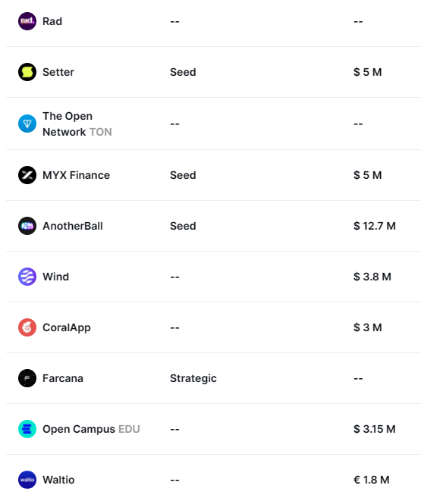The height and width of the screenshot is (504, 421).
Task: Click the $ 12.7 M amount
Action: pyautogui.click(x=375, y=226)
